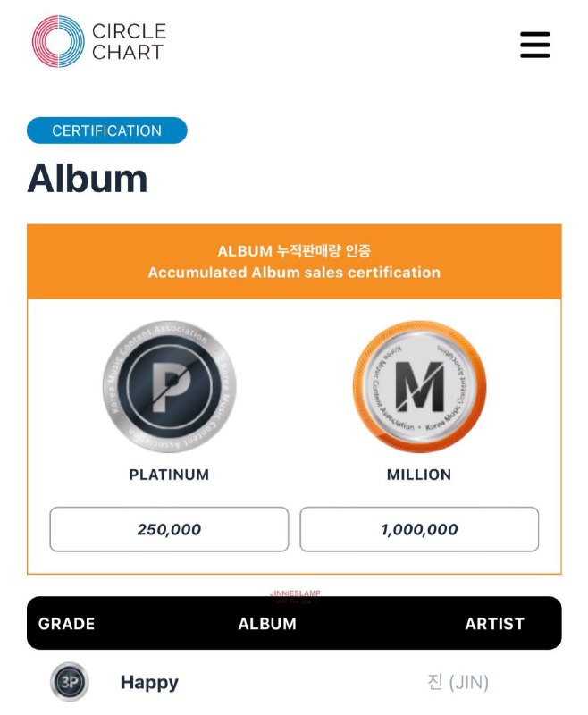Viewport: 588px width, 715px height.
Task: Open artist 진 (JIN) link
Action: 458,682
